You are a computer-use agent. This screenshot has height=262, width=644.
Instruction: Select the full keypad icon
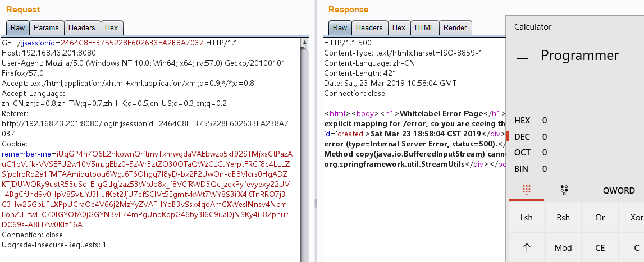tap(526, 190)
